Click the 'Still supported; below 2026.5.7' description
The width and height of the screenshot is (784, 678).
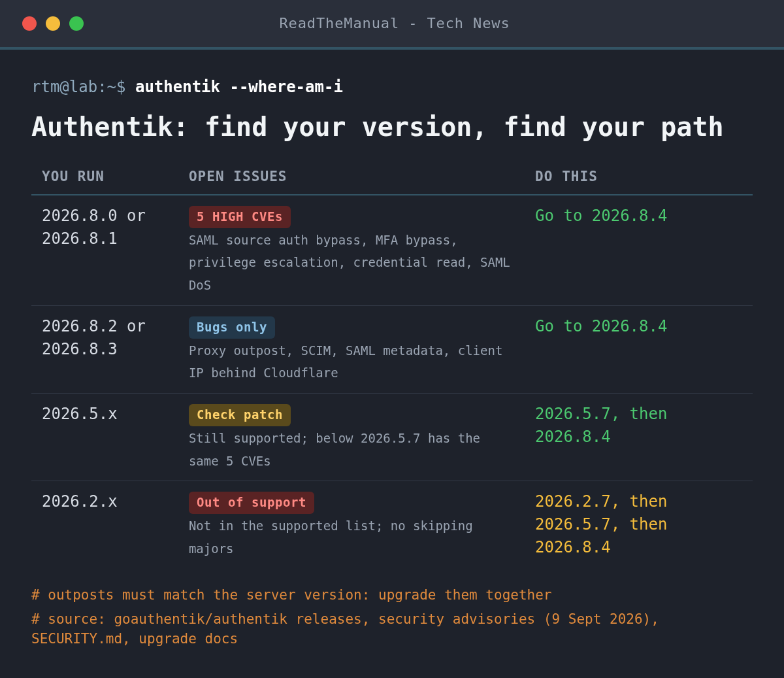(335, 450)
